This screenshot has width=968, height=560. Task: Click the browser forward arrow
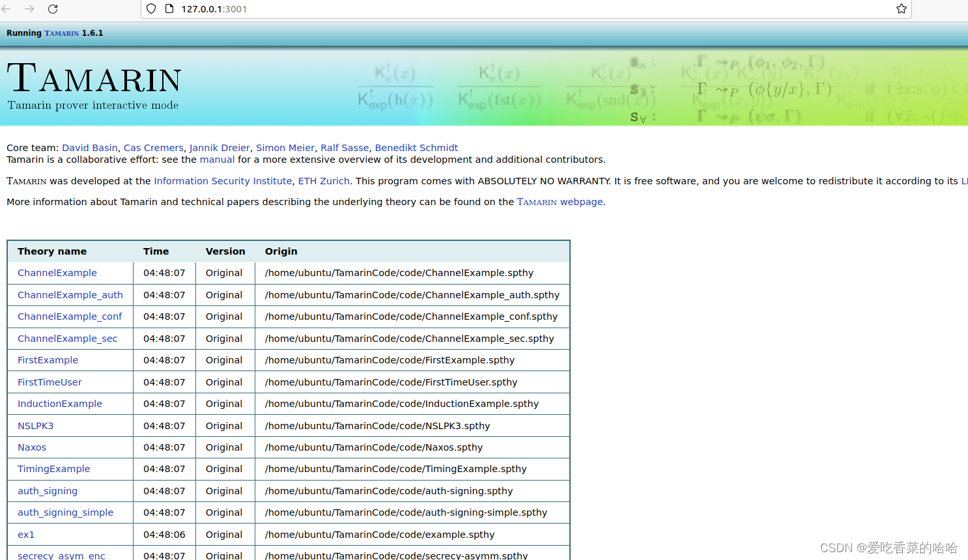click(x=29, y=9)
